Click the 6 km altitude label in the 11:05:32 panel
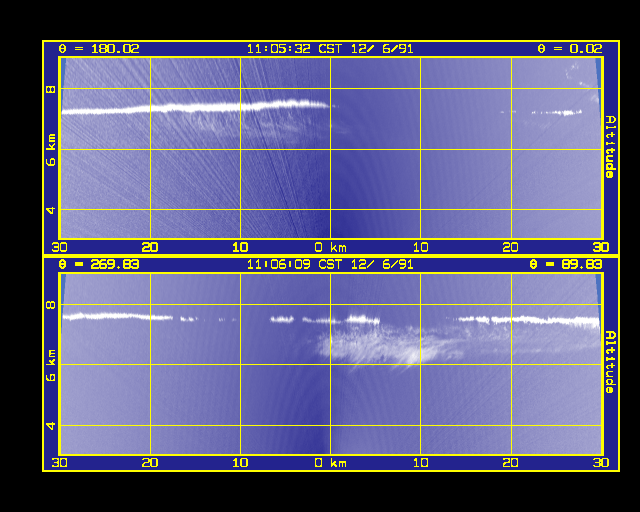The image size is (640, 512). (51, 150)
